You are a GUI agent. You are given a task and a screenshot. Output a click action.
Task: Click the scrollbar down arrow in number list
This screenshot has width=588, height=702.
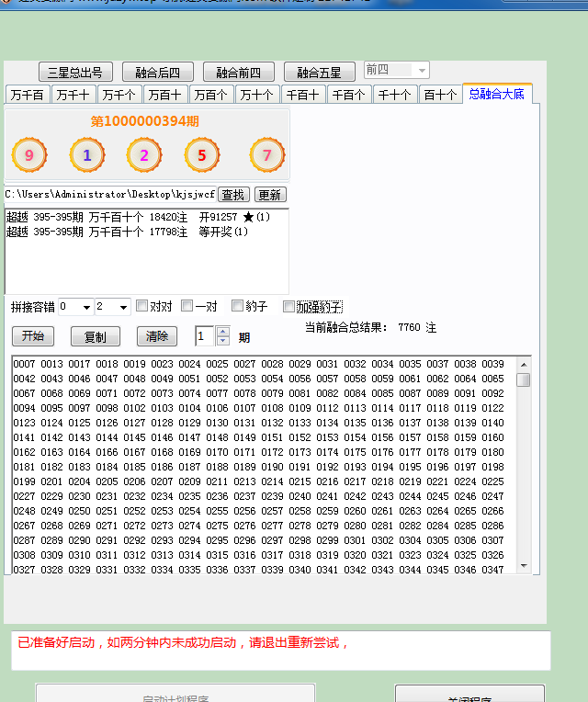click(x=524, y=565)
